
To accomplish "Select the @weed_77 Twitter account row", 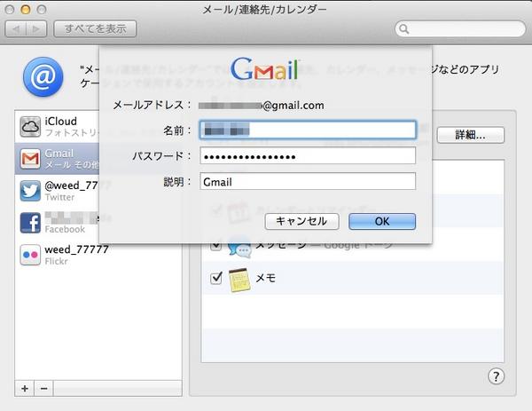I will [x=58, y=191].
